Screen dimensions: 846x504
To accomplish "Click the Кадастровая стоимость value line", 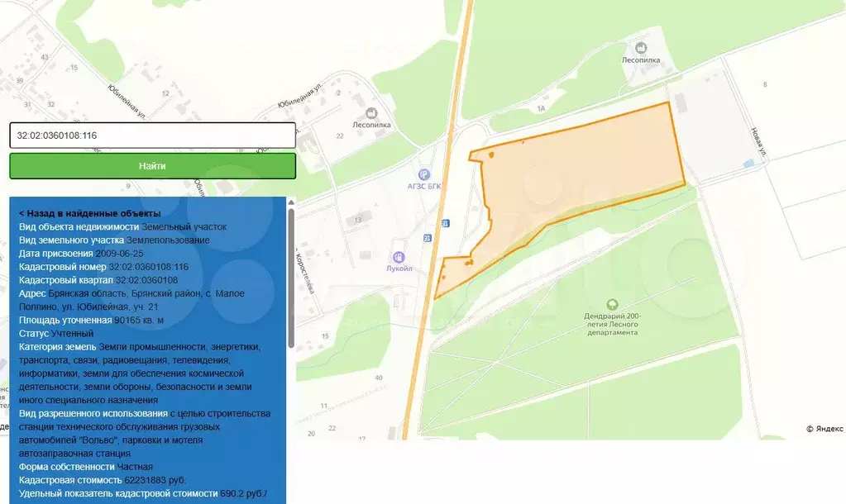I will coord(155,479).
